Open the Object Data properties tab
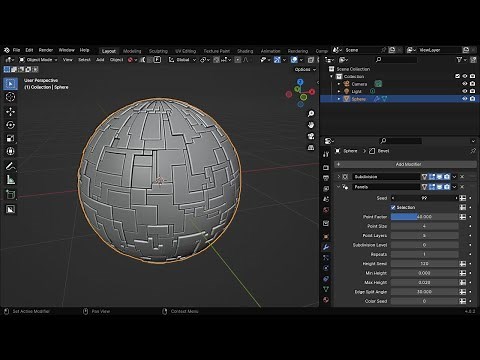This screenshot has height=360, width=480. click(x=326, y=289)
